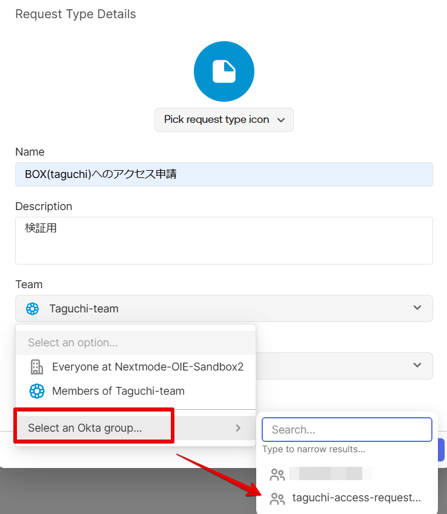Click the Okta group Search box
Viewport: 447px width, 514px height.
[x=347, y=430]
